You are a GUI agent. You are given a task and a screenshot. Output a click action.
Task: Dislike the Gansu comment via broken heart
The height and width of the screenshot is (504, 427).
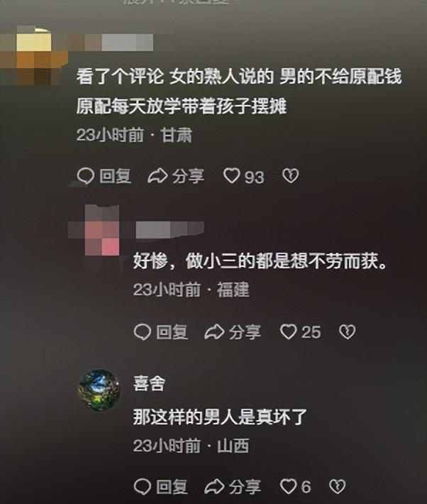[x=290, y=175]
